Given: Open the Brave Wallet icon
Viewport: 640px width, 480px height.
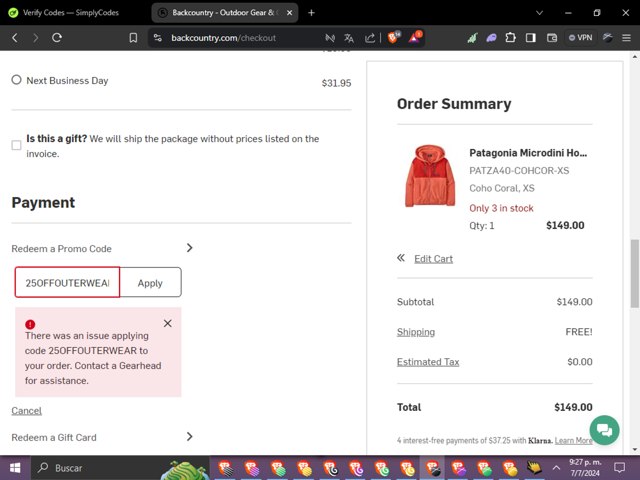Looking at the screenshot, I should pyautogui.click(x=552, y=38).
